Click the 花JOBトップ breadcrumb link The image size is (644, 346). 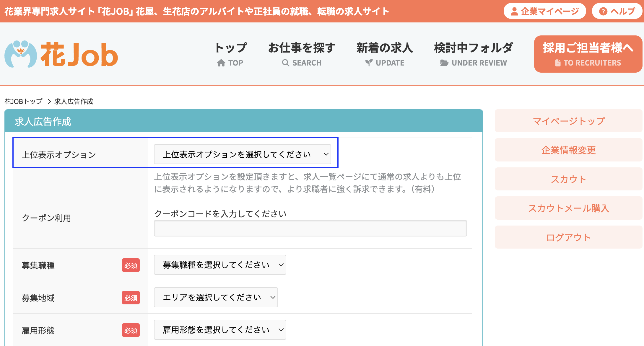(24, 102)
